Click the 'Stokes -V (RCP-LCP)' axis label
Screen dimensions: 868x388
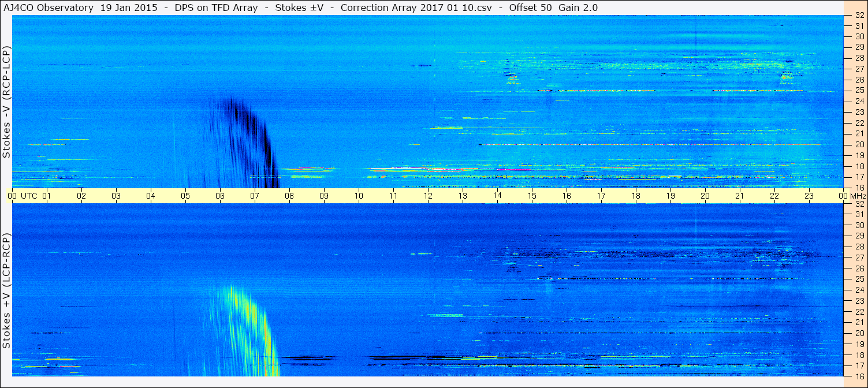point(6,102)
